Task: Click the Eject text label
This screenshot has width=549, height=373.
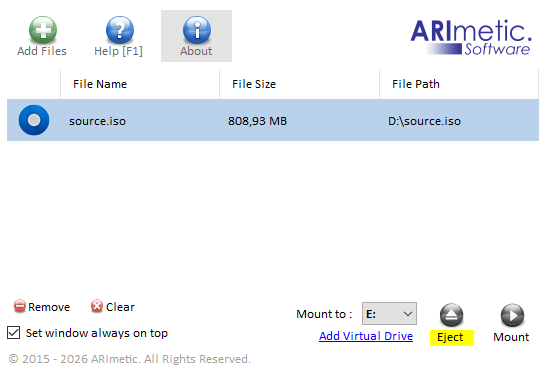Action: [x=450, y=337]
